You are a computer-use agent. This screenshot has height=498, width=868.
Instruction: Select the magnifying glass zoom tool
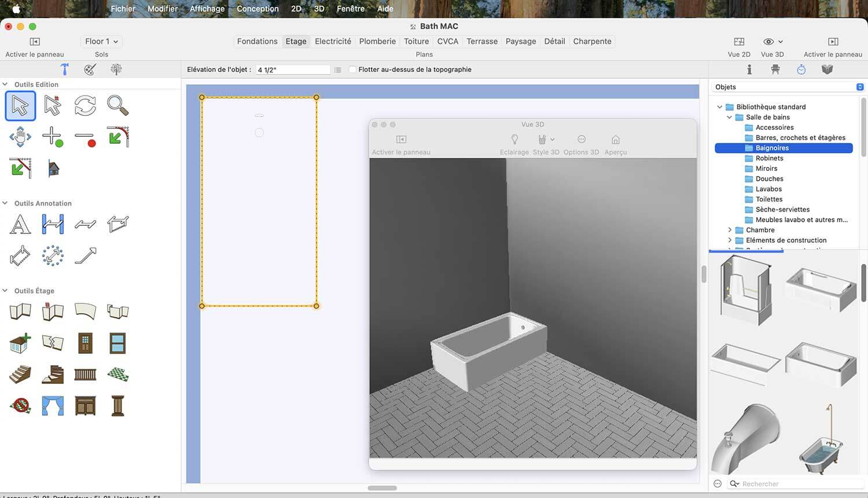[x=117, y=105]
